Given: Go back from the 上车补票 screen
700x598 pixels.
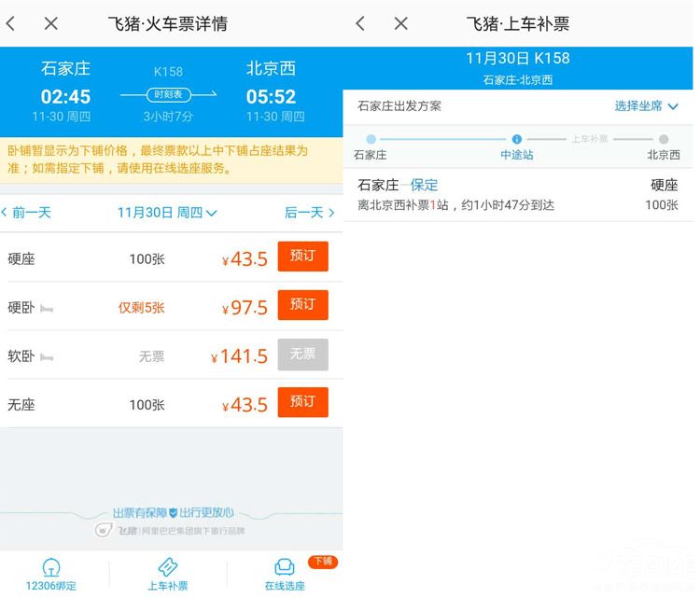Looking at the screenshot, I should pos(360,23).
